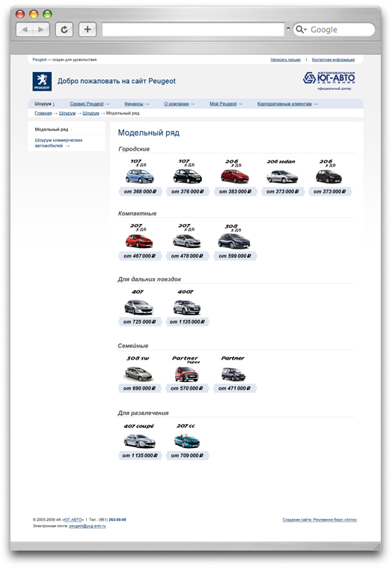Viewport: 392px width, 570px height.
Task: Click the Семейные category heading
Action: click(133, 346)
